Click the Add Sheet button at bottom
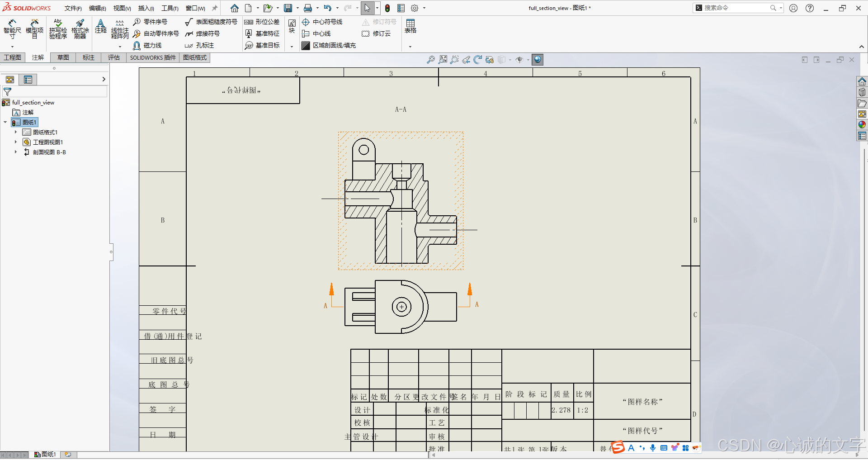 tap(68, 454)
